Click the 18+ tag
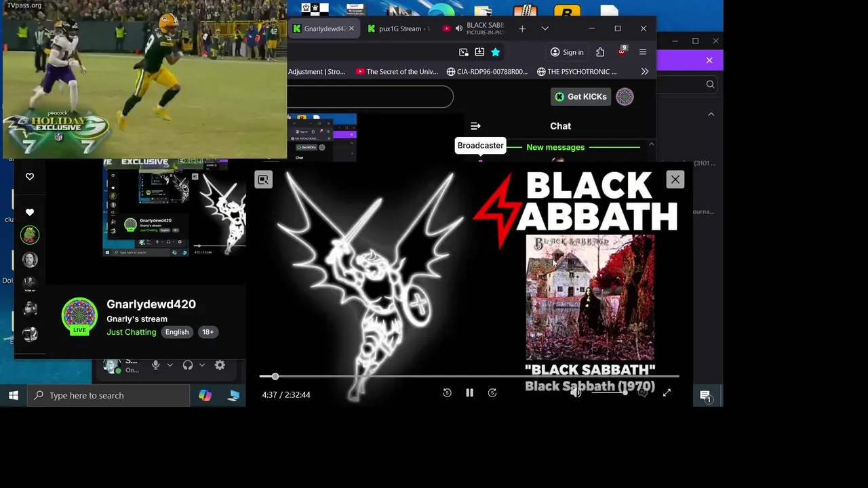Viewport: 868px width, 488px height. 208,332
